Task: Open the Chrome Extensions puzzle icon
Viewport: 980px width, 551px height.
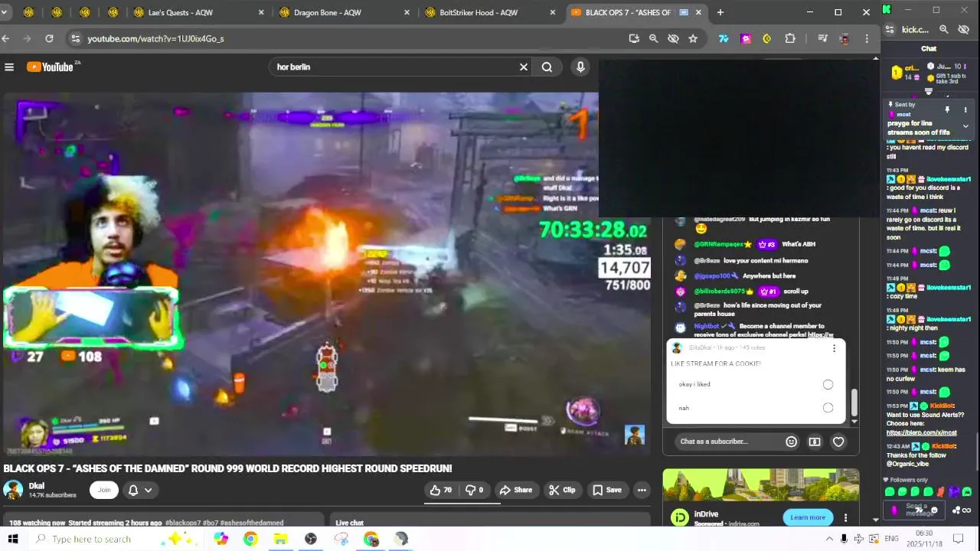Action: [790, 38]
